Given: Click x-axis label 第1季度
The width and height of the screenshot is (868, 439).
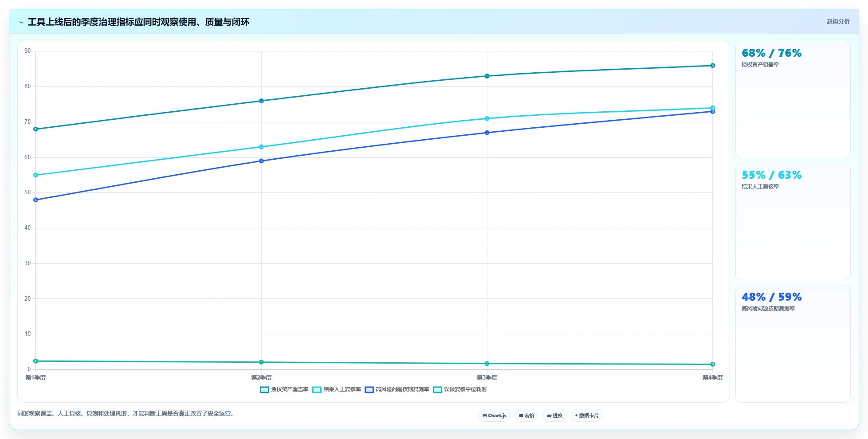Looking at the screenshot, I should (35, 378).
